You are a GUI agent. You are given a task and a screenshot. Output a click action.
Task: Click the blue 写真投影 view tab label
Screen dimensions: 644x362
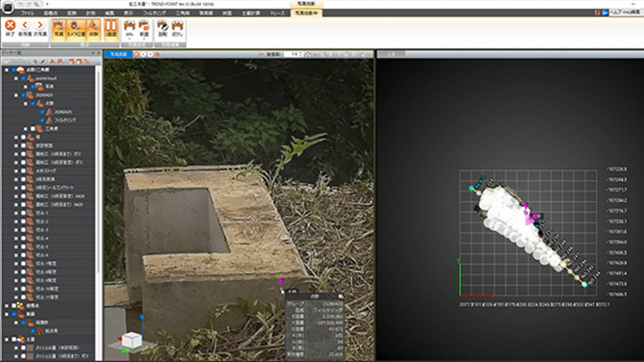(118, 54)
